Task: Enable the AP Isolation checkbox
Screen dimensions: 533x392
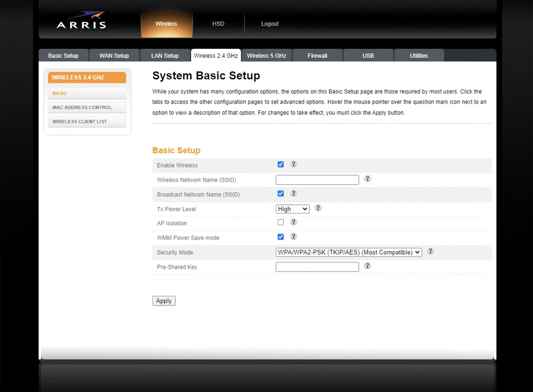Action: point(281,222)
